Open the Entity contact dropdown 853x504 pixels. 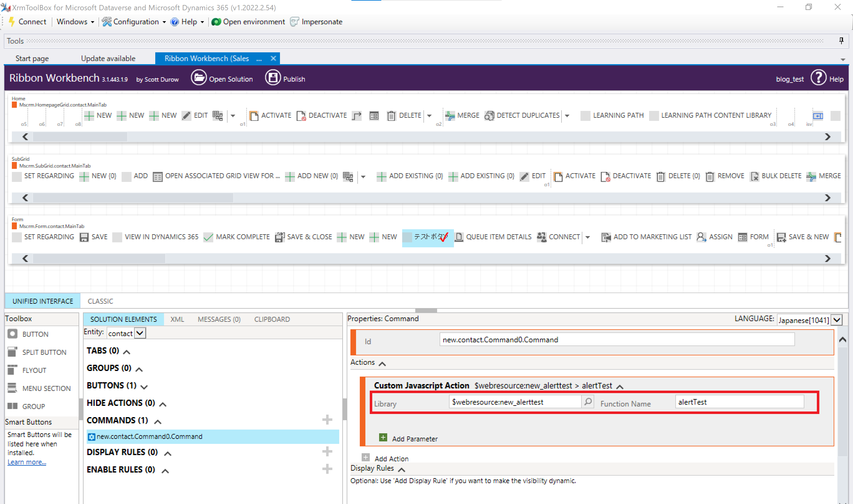point(140,333)
